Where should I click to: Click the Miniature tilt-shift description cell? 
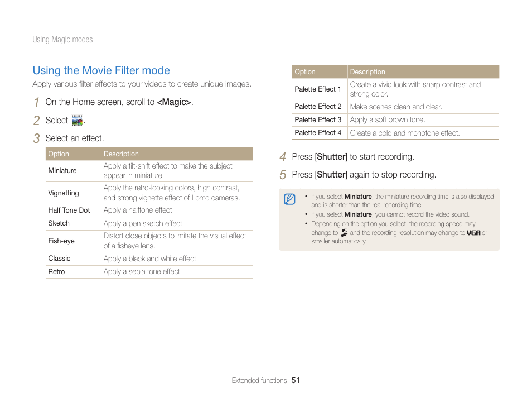coord(177,171)
